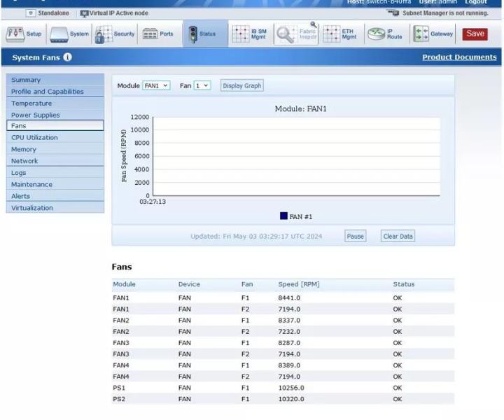Open the Logs sidebar item
This screenshot has height=420, width=504.
(x=55, y=173)
